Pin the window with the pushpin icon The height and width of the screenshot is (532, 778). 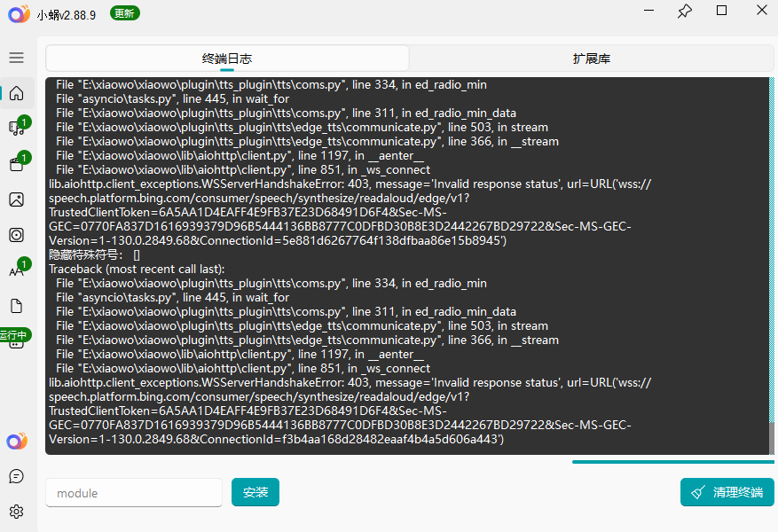tap(684, 12)
